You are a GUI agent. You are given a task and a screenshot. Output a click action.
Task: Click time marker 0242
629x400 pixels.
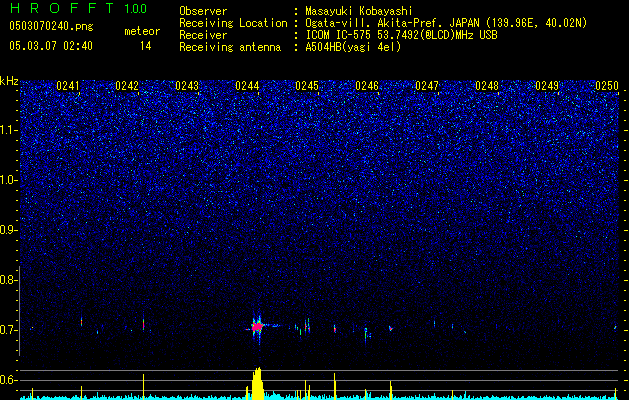127,86
